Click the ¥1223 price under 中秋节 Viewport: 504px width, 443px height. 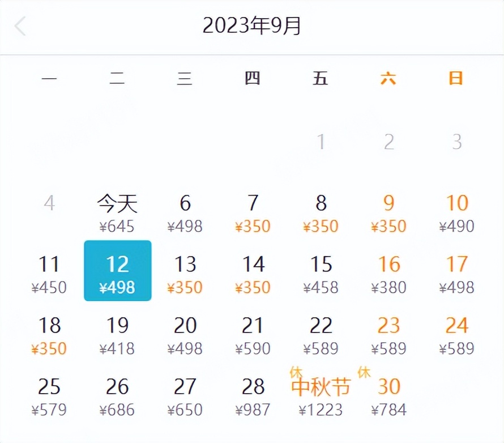pyautogui.click(x=321, y=410)
